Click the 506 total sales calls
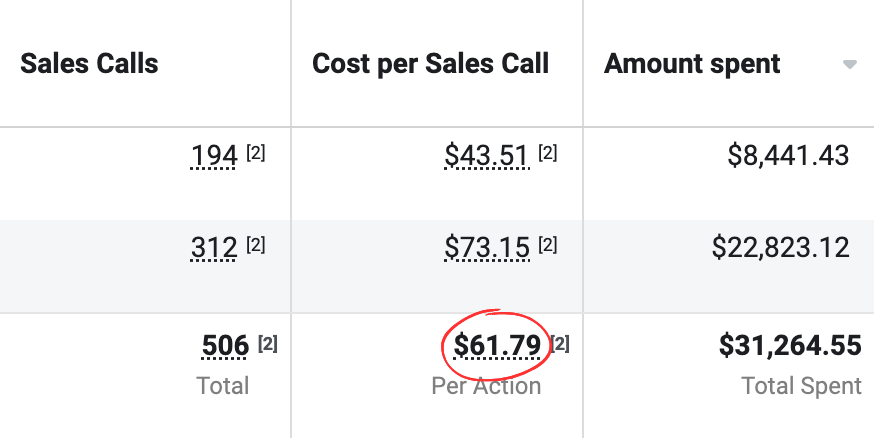 [x=225, y=346]
